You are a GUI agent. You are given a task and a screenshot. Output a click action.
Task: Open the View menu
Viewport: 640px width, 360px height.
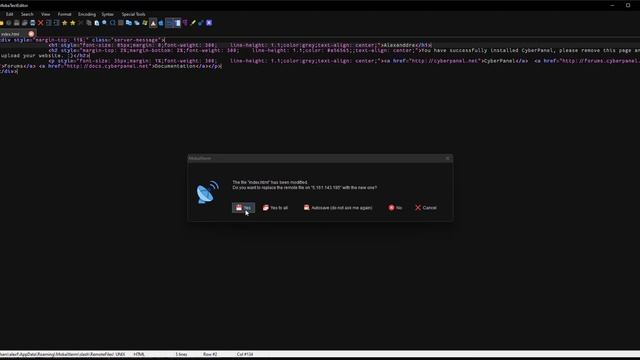[x=45, y=14]
